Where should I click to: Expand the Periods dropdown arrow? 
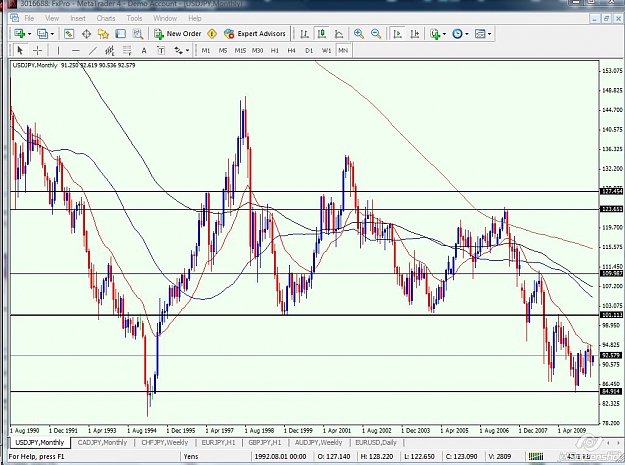pos(467,34)
